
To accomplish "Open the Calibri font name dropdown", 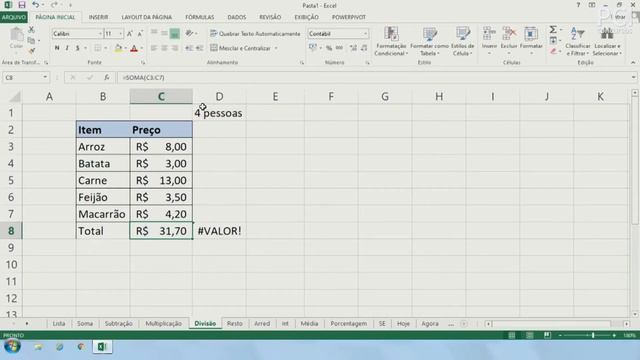I will tap(100, 34).
